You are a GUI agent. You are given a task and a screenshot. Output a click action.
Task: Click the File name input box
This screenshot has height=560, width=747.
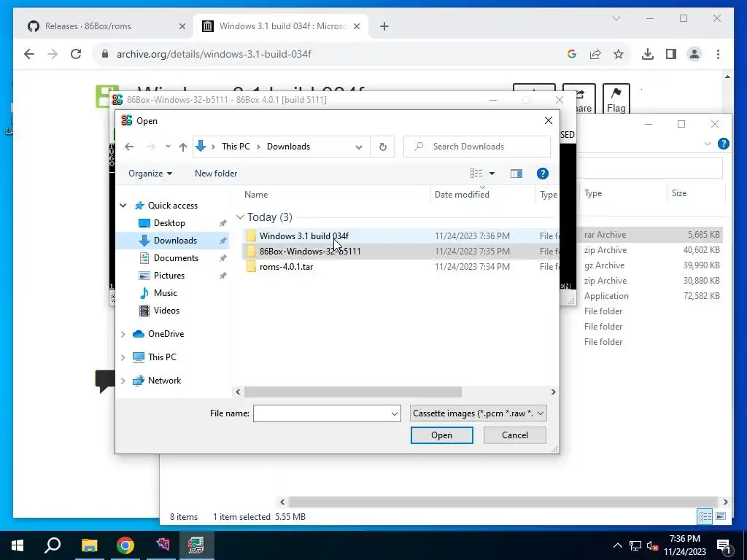click(x=327, y=413)
